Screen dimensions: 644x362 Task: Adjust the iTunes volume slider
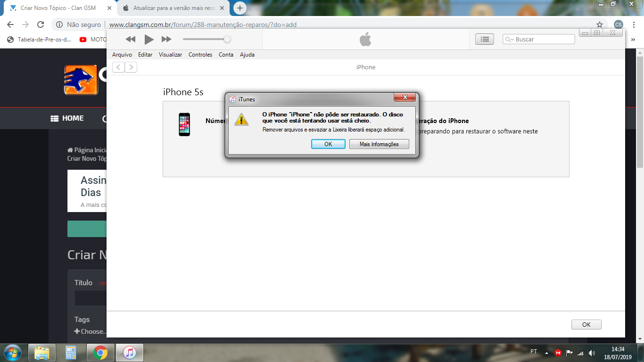pyautogui.click(x=227, y=39)
